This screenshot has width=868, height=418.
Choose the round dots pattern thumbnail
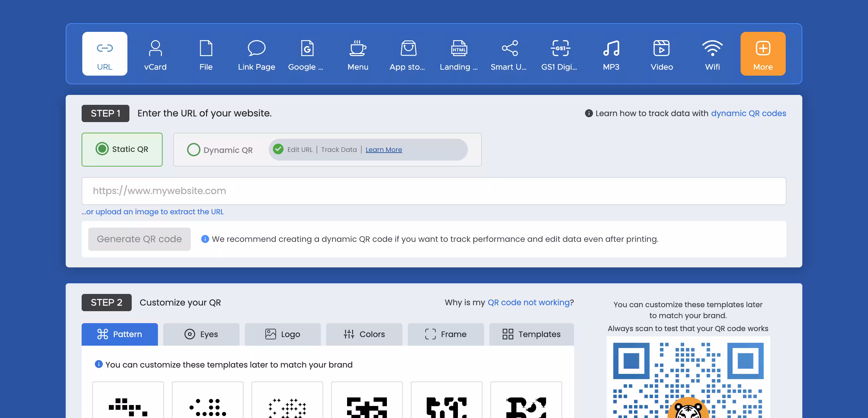pos(208,400)
